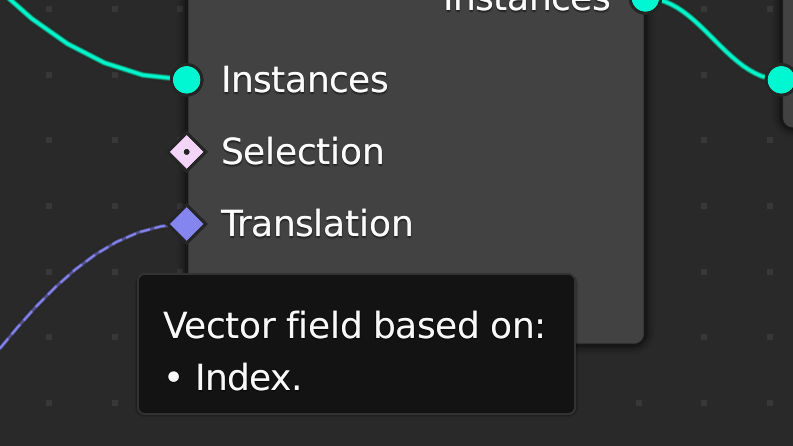Select the Selection input label
Screen dimensions: 793x446
click(302, 152)
